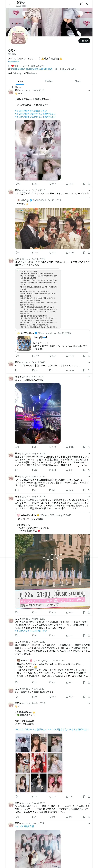
Task: Expand more menu on the Sep 25 post
Action: point(89,362)
